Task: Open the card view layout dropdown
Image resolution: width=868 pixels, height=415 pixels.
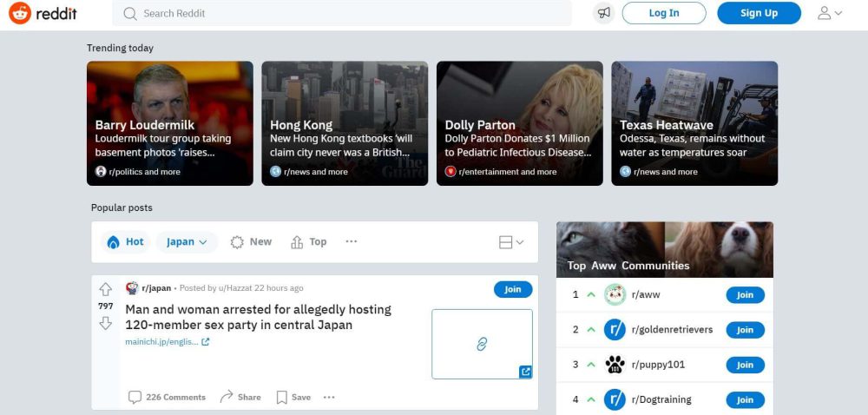Action: click(x=511, y=242)
